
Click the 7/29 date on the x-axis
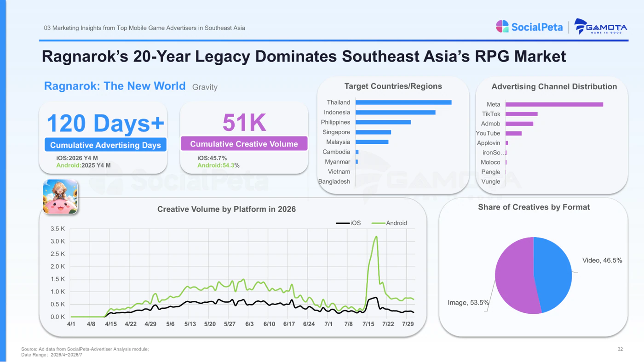[408, 324]
